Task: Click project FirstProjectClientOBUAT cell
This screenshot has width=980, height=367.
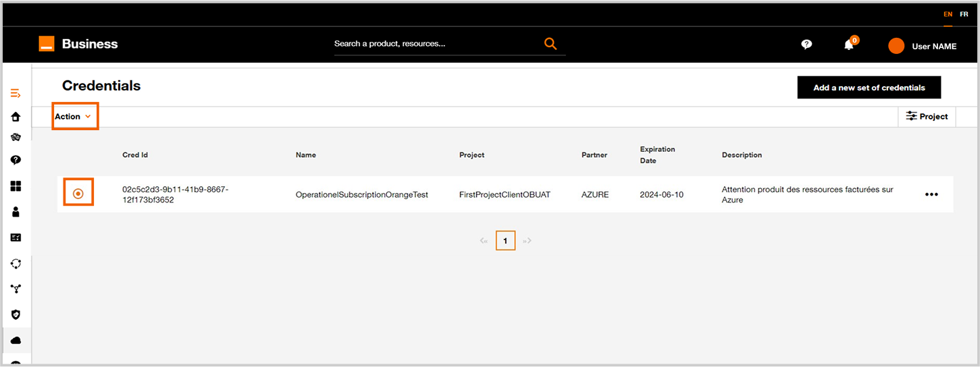Action: pos(505,194)
